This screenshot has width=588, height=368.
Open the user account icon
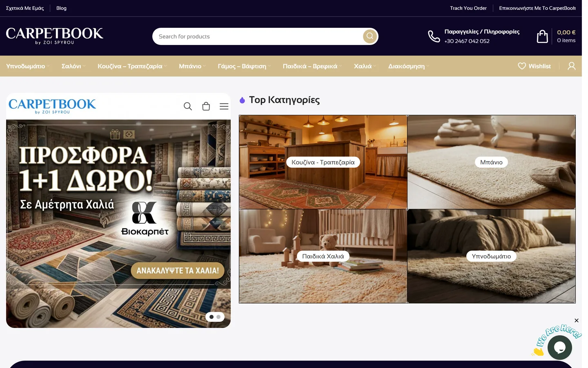pyautogui.click(x=572, y=66)
